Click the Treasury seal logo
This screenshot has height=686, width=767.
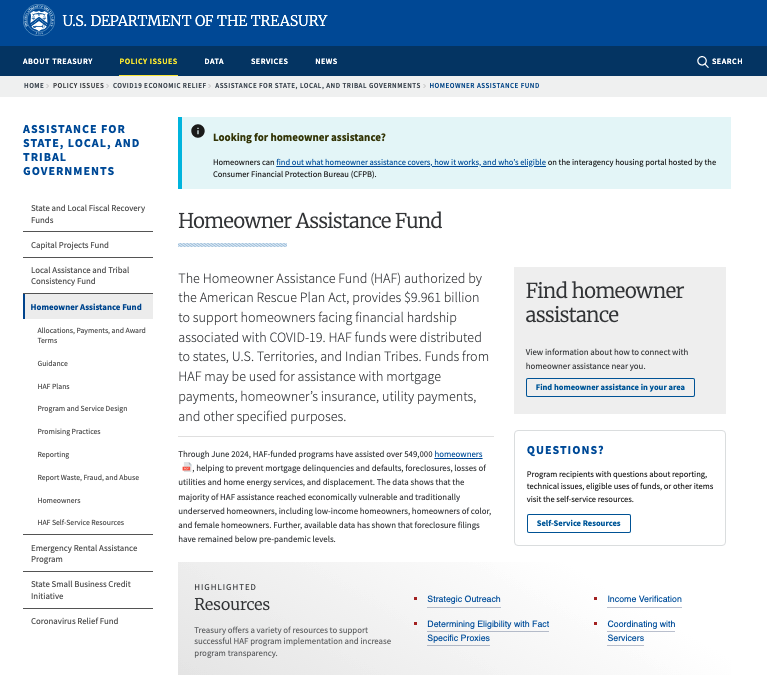click(39, 20)
